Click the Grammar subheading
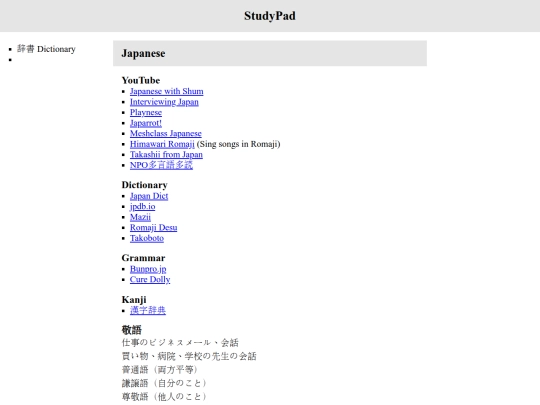This screenshot has height=405, width=540. click(x=143, y=258)
